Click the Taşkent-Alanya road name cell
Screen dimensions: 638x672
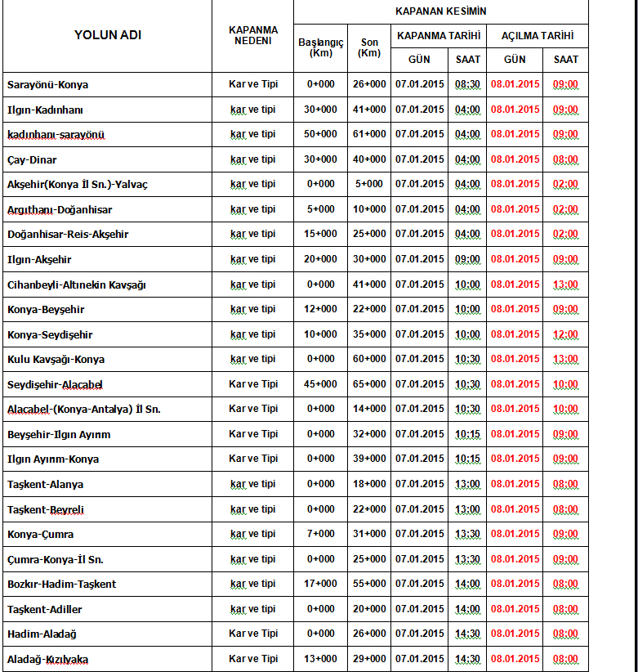(x=45, y=484)
